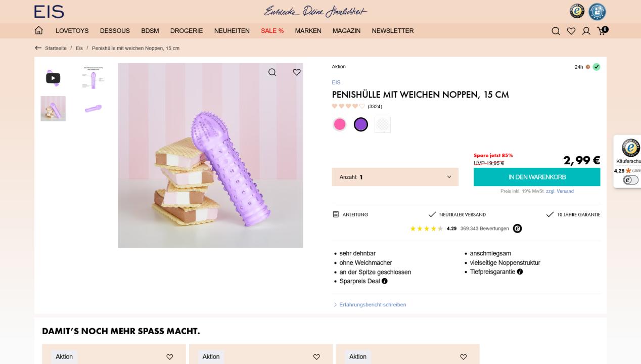
Task: Open the zzgl. Versand link
Action: coord(560,191)
